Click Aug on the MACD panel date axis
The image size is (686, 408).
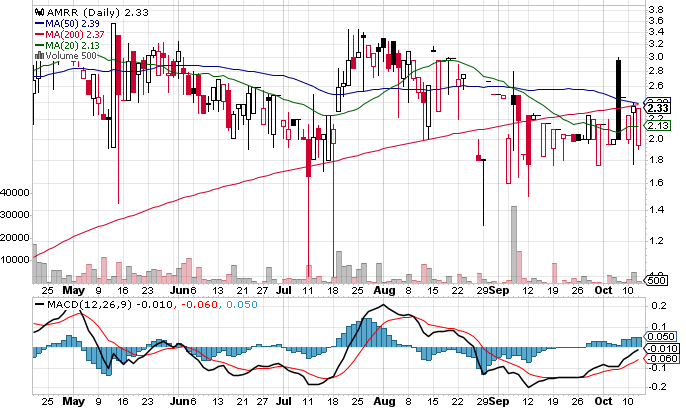(x=385, y=401)
